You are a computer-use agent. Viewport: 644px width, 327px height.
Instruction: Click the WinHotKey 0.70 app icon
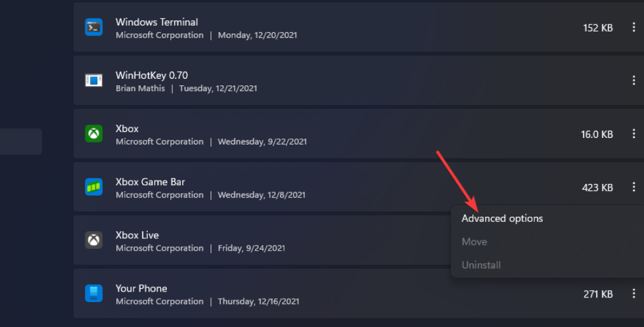point(94,81)
